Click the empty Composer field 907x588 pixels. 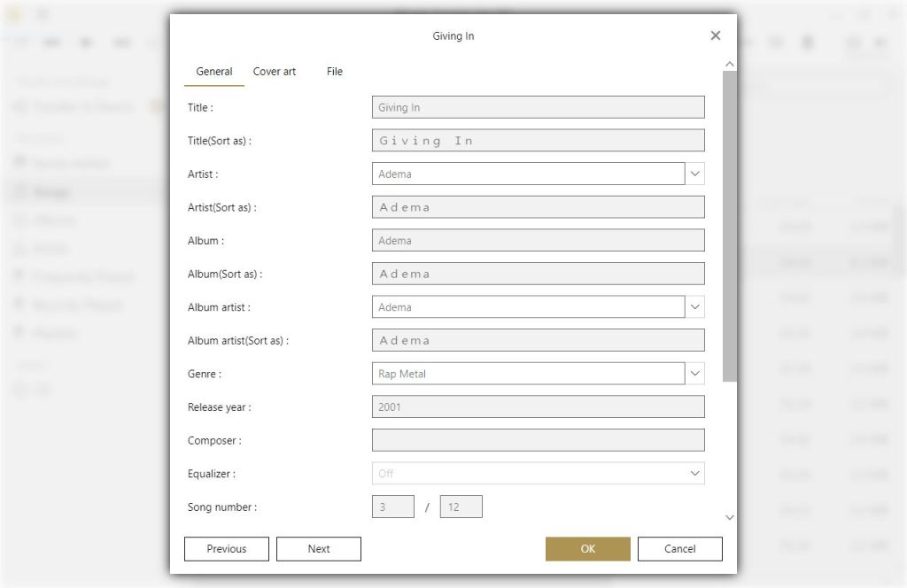pyautogui.click(x=538, y=440)
